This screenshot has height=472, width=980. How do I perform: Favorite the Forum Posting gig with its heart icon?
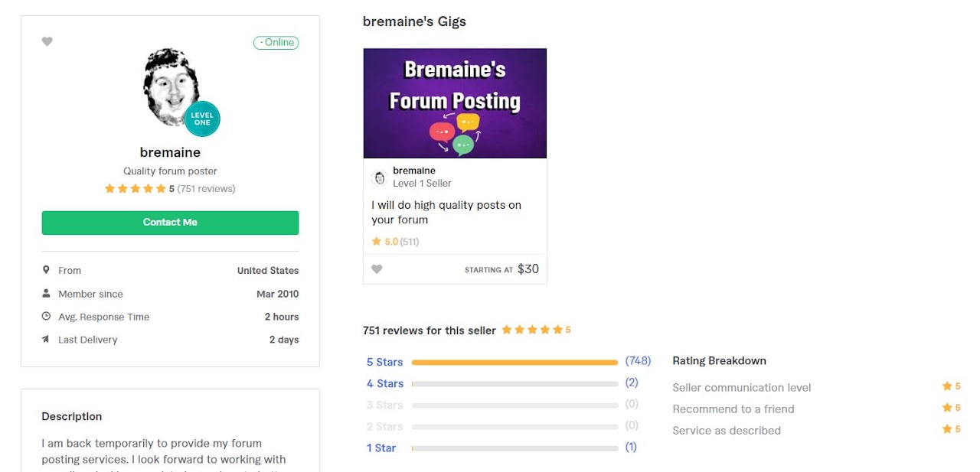(377, 269)
